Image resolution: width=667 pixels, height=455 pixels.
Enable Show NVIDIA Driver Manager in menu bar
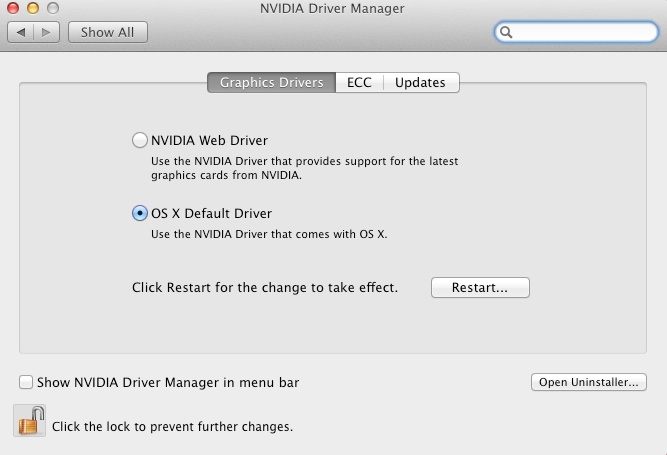point(26,382)
